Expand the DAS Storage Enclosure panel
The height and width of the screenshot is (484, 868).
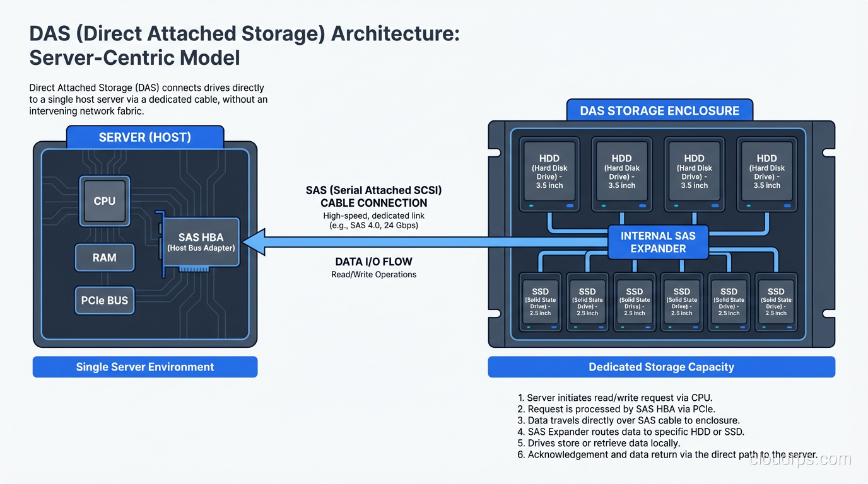[x=659, y=110]
